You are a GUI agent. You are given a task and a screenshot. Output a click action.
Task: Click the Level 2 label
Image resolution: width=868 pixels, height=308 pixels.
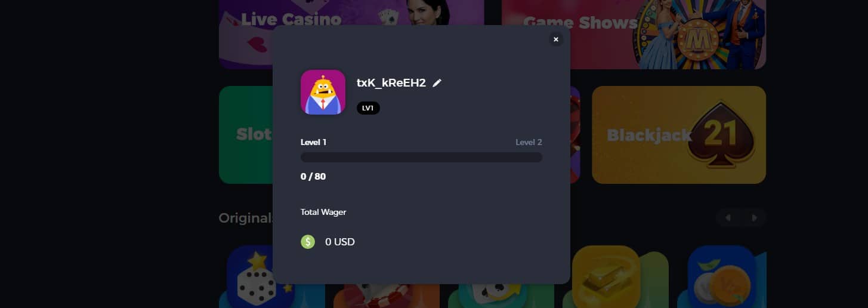click(x=529, y=142)
